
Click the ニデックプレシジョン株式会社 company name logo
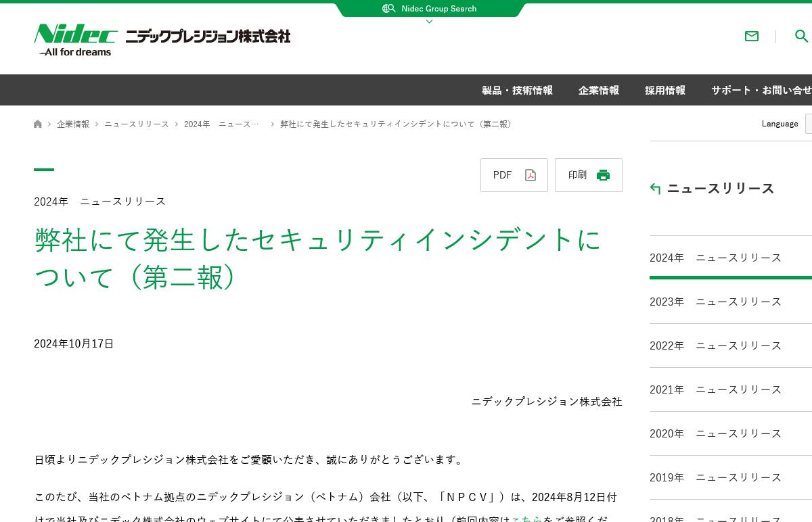click(208, 36)
